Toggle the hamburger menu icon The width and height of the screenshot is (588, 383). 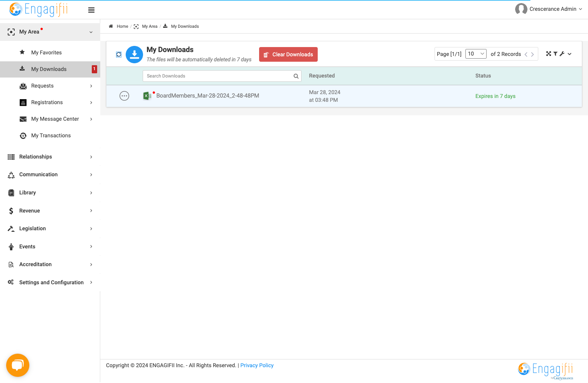(91, 10)
